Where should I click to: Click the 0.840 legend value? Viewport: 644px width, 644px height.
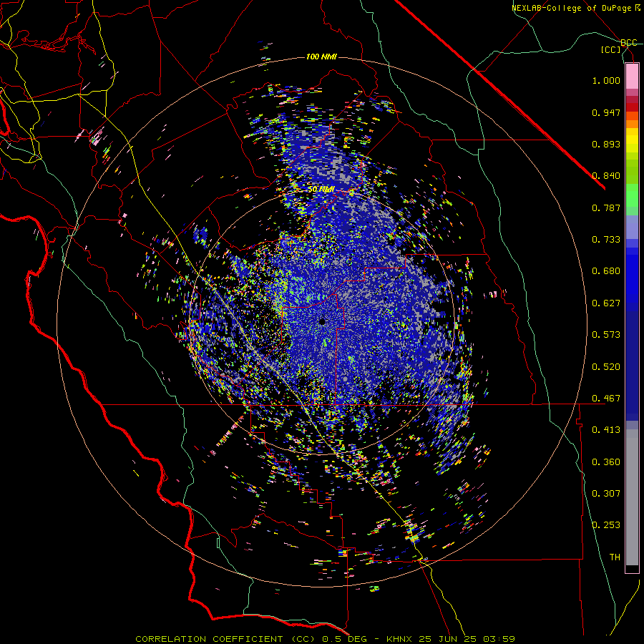point(606,176)
